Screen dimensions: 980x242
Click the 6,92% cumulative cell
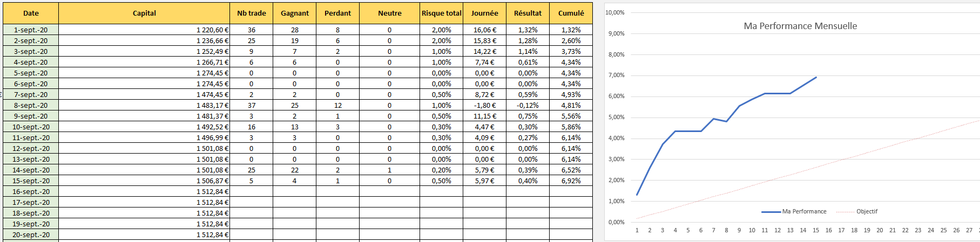[571, 181]
